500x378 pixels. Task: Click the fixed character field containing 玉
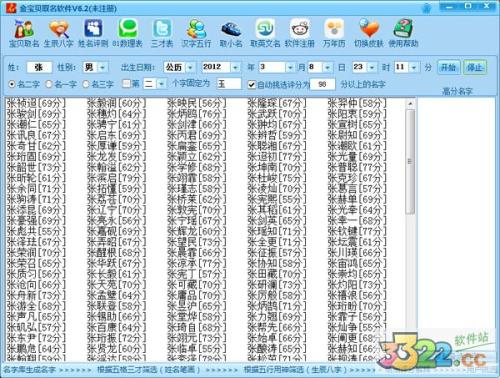pyautogui.click(x=228, y=83)
